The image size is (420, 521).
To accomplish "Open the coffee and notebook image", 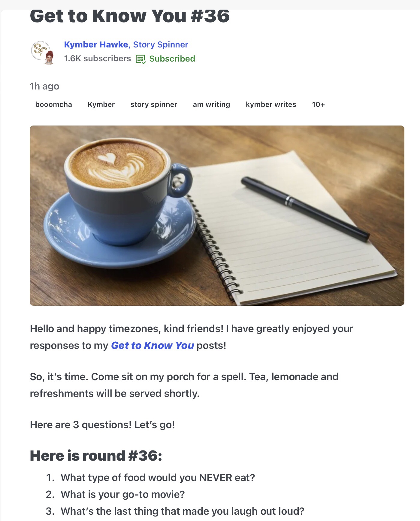I will pos(217,215).
